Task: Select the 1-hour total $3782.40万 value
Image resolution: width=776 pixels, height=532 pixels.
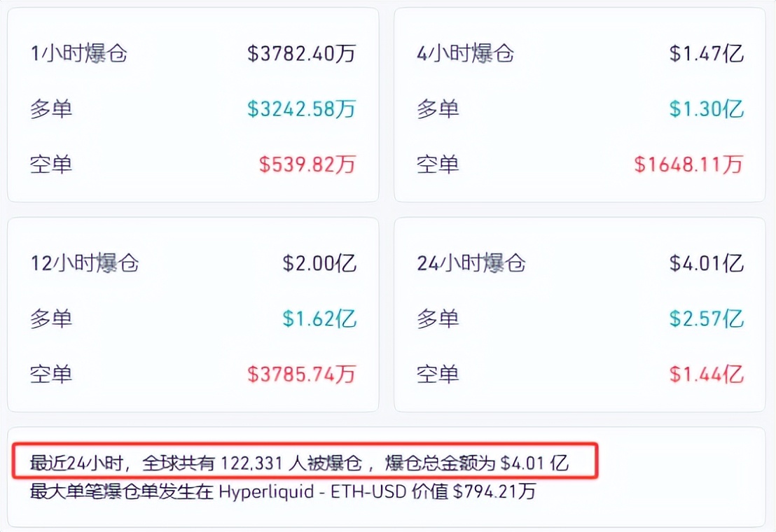Action: pyautogui.click(x=301, y=54)
